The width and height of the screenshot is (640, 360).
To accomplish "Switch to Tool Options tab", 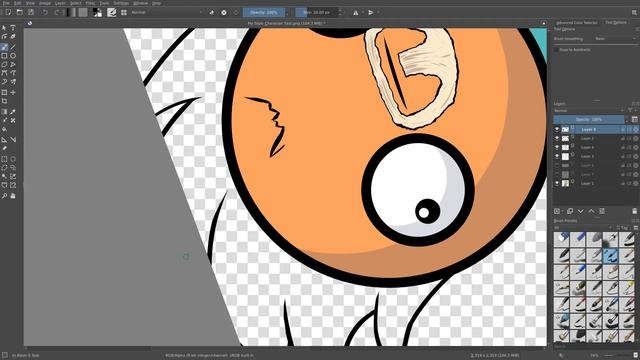I will (x=616, y=23).
